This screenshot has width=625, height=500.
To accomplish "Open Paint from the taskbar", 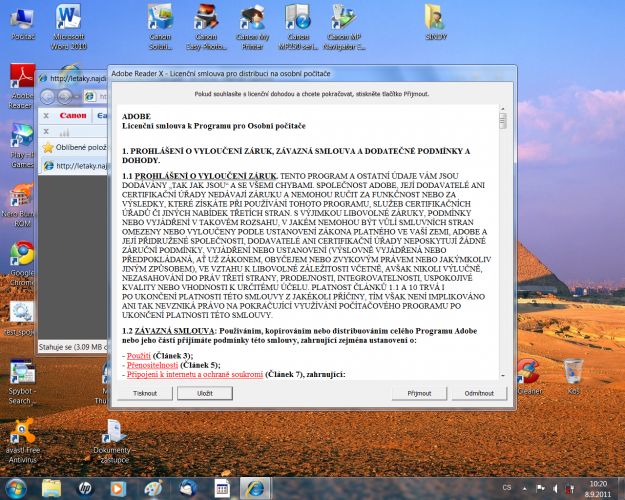I will click(153, 488).
